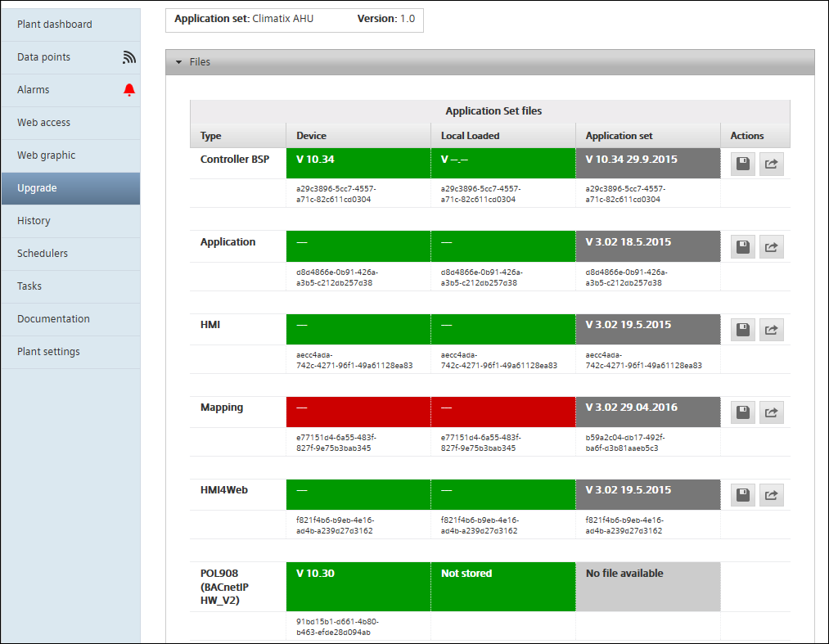Image resolution: width=829 pixels, height=644 pixels.
Task: Click the Not stored cell
Action: tap(503, 587)
